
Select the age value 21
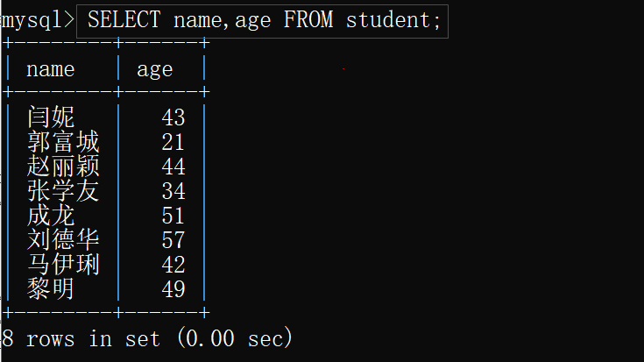[173, 141]
